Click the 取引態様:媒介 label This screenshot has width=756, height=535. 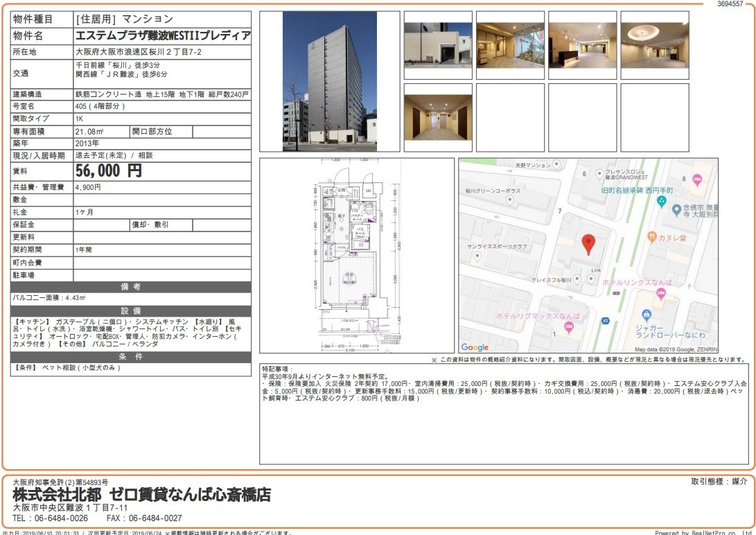pyautogui.click(x=719, y=481)
